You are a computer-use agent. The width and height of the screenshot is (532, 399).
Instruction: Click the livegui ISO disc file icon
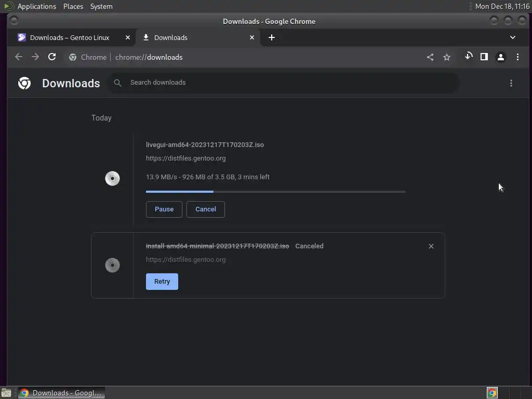(x=112, y=179)
